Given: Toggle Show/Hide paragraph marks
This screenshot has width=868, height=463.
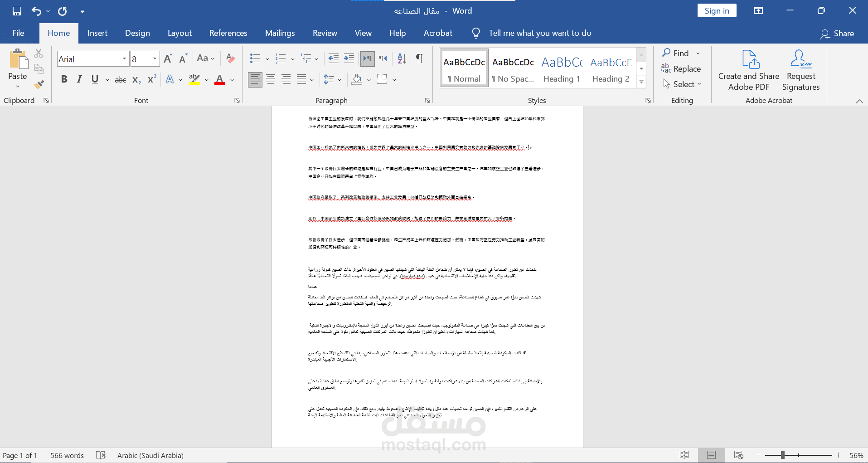Looking at the screenshot, I should (x=420, y=58).
